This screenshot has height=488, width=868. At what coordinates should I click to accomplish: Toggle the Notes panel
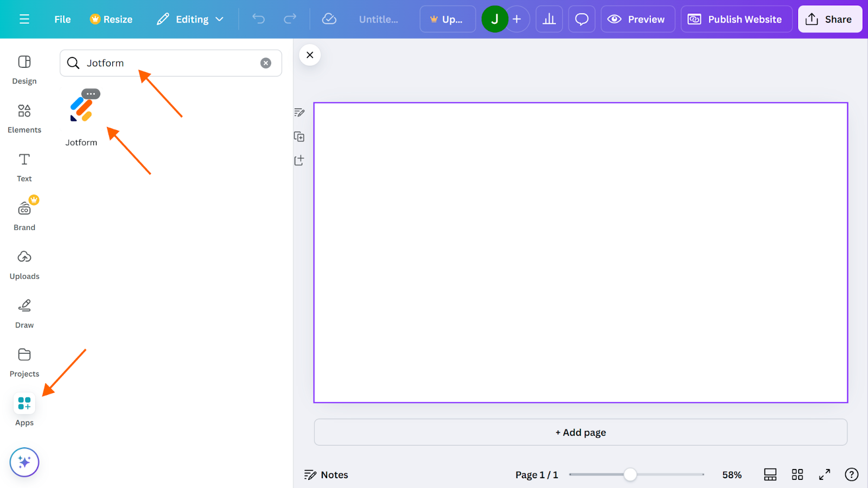325,474
